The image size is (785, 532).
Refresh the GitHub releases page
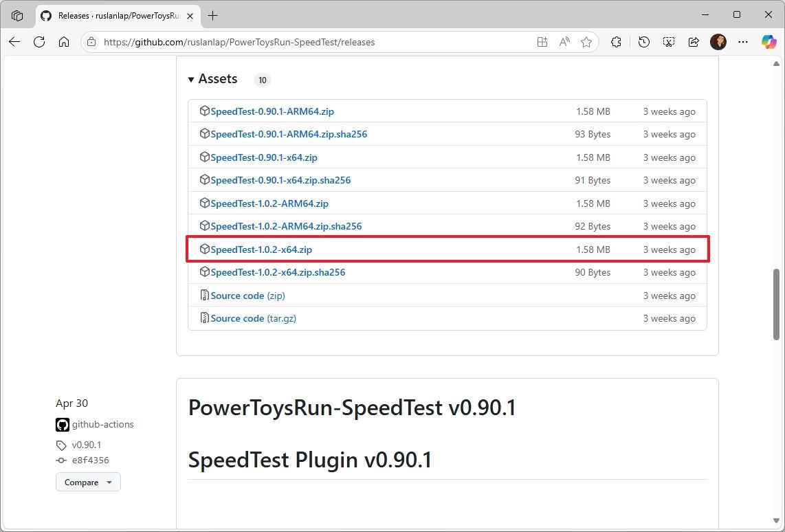point(39,42)
